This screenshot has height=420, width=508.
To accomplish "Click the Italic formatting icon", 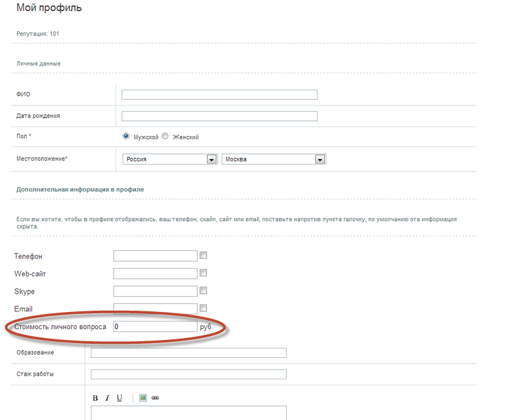I will pos(107,398).
